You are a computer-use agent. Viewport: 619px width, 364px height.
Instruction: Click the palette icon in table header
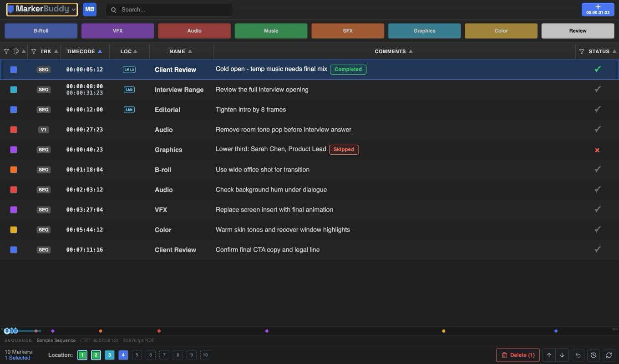(x=16, y=51)
